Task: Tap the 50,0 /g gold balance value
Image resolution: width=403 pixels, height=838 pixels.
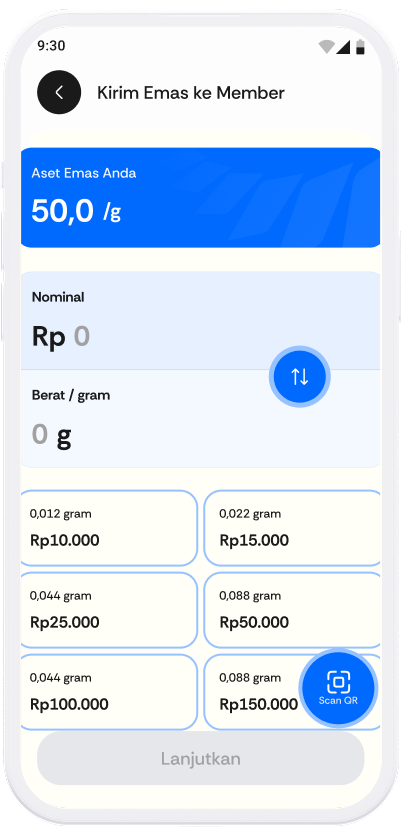Action: click(76, 211)
